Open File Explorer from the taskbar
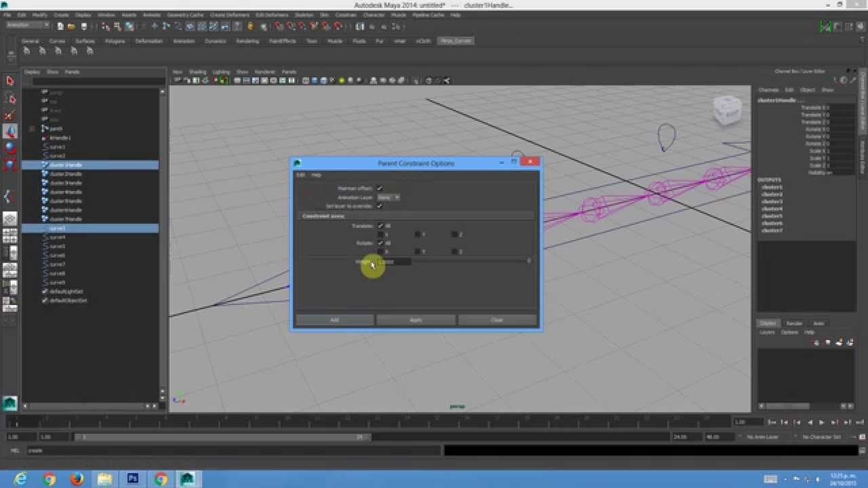Viewport: 868px width, 488px height. click(x=104, y=479)
